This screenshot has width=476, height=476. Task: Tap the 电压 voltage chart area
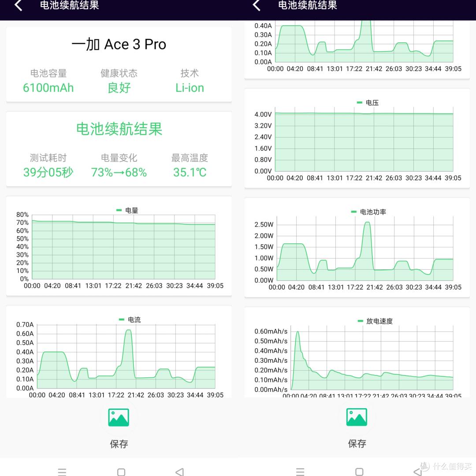pyautogui.click(x=364, y=139)
